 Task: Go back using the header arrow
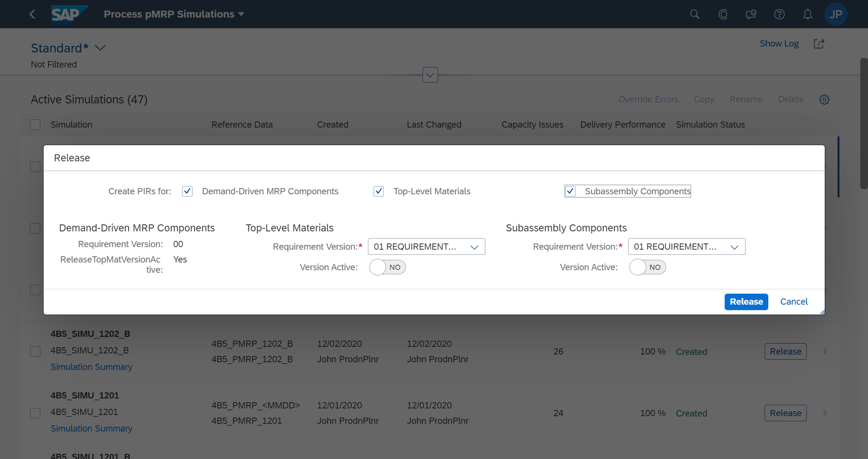pos(33,14)
